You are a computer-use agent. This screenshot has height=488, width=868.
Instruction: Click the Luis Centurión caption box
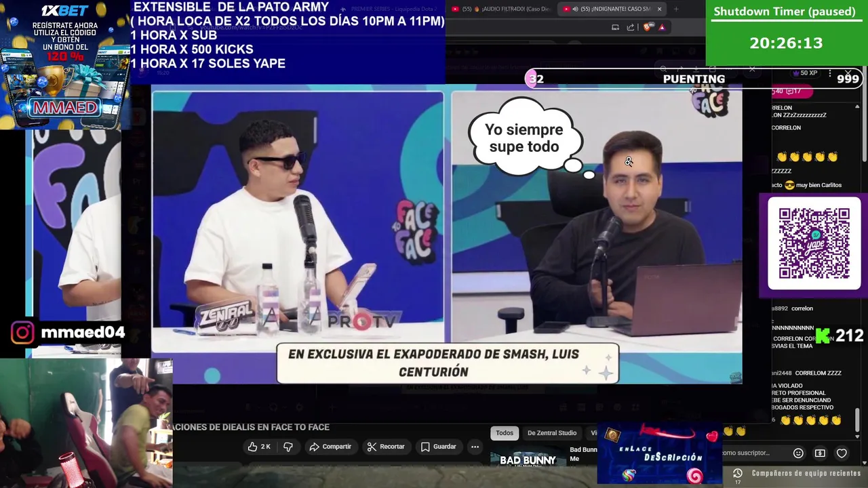point(448,363)
